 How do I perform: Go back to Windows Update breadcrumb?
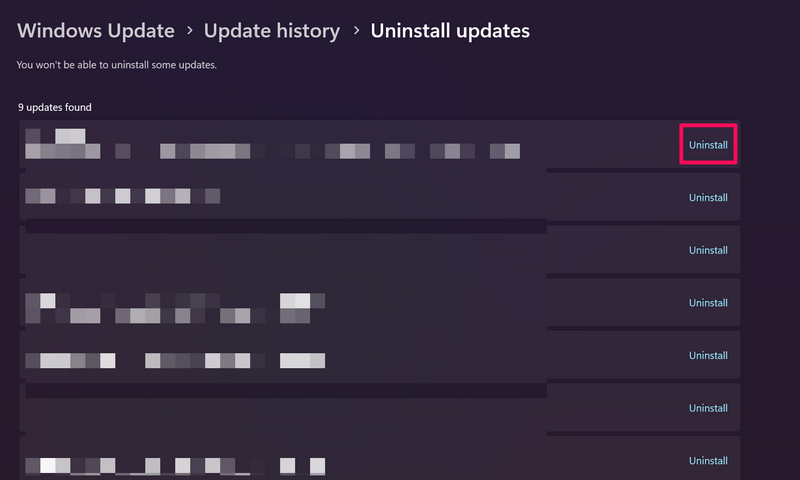[x=95, y=31]
